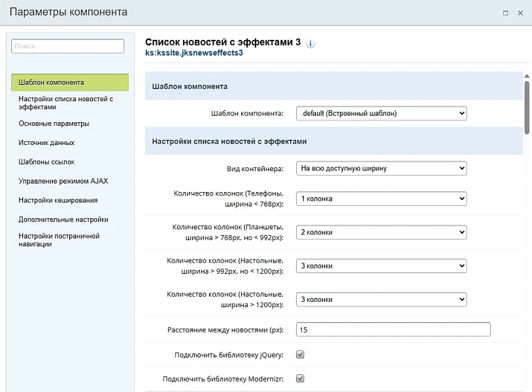Open Шаблоны ссылок in the sidebar
This screenshot has width=532, height=392.
click(x=46, y=162)
